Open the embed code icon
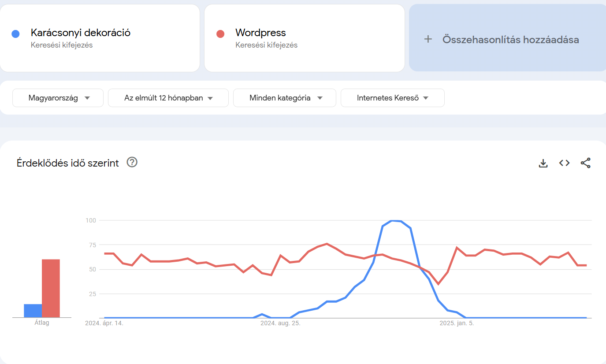 coord(565,163)
